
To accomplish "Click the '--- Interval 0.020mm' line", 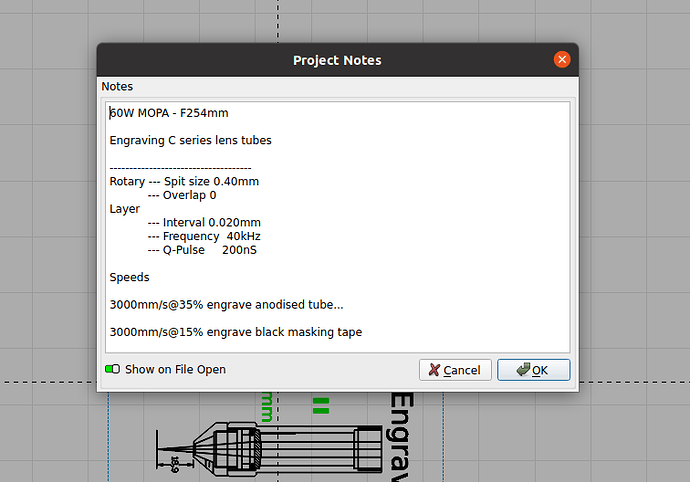I will tap(204, 222).
